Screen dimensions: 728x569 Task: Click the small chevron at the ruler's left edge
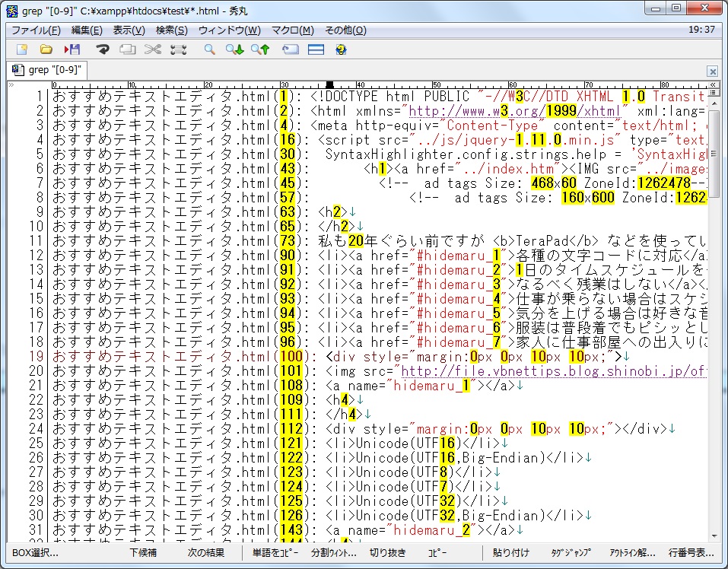coord(11,85)
